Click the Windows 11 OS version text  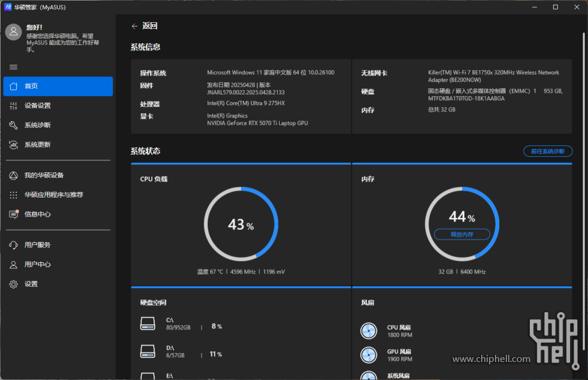point(271,73)
